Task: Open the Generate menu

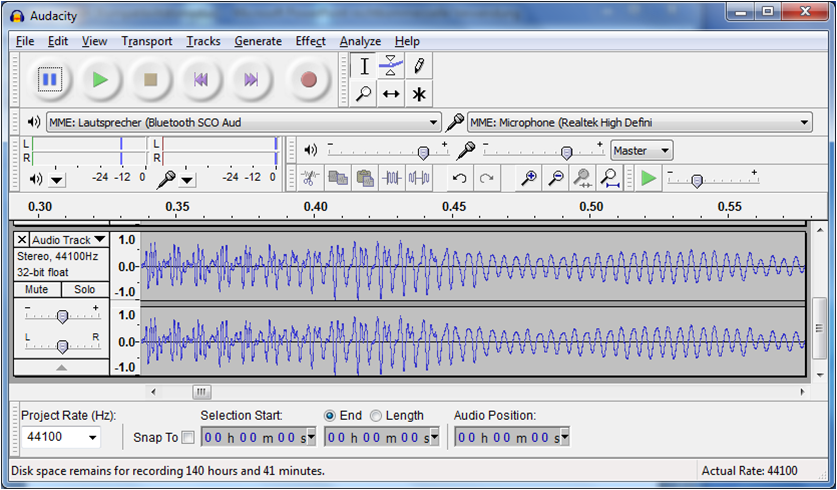Action: (x=258, y=41)
